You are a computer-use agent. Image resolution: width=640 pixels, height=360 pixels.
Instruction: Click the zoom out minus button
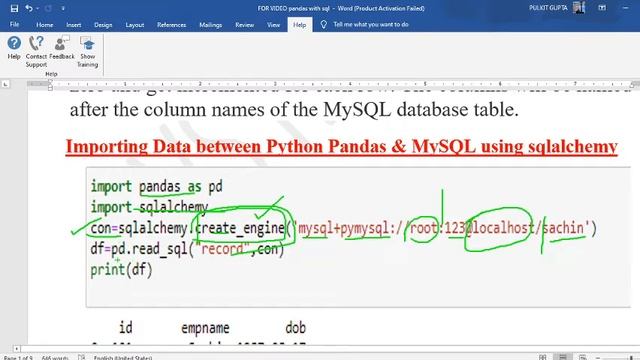click(598, 358)
